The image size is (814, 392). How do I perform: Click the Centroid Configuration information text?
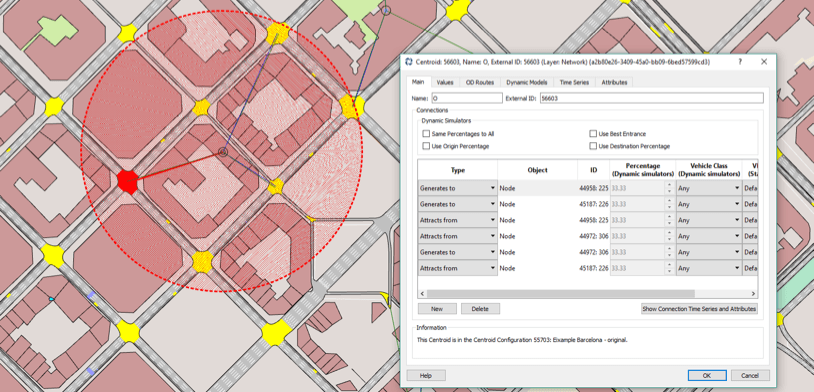(x=522, y=340)
